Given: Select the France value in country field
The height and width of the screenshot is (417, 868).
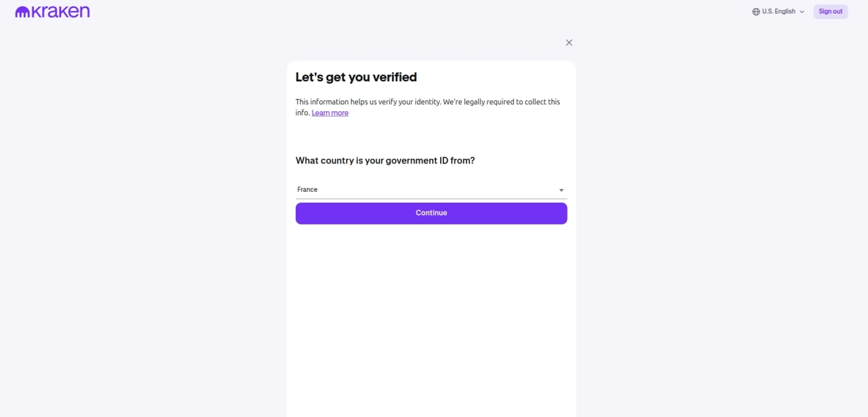Looking at the screenshot, I should click(308, 190).
